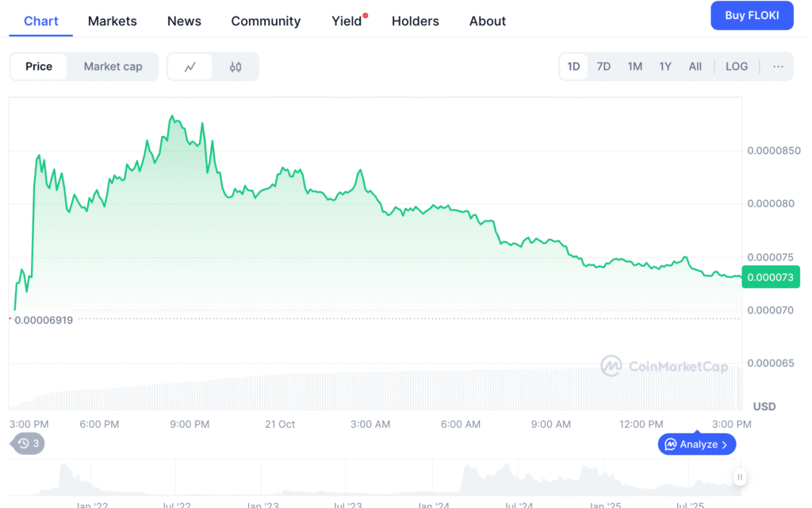This screenshot has height=508, width=812.
Task: Switch to the Holders tab
Action: (x=416, y=21)
